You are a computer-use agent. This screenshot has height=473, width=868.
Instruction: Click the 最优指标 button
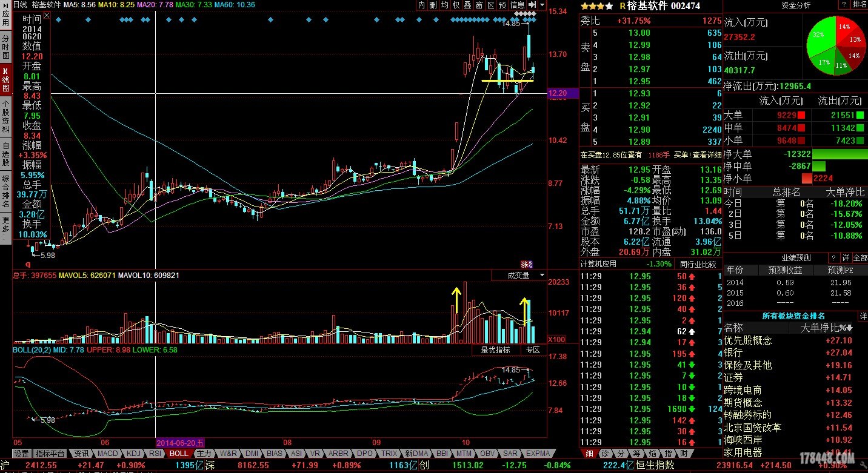point(496,350)
